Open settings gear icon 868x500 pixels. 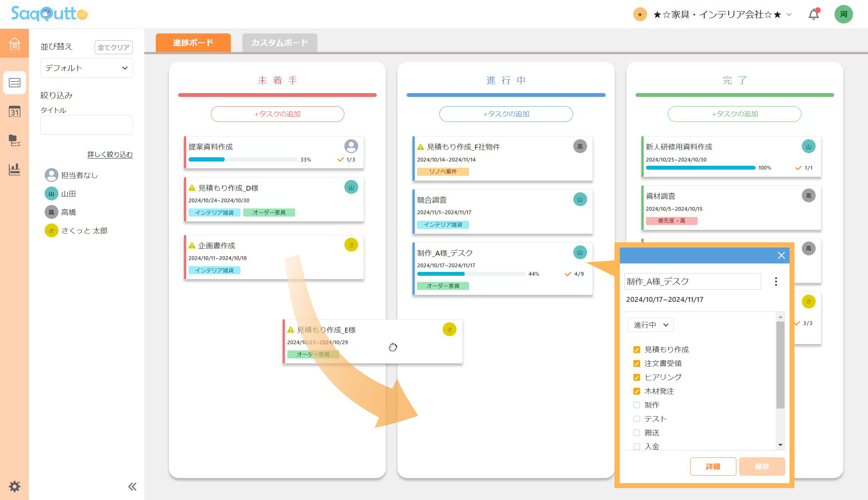[x=14, y=486]
